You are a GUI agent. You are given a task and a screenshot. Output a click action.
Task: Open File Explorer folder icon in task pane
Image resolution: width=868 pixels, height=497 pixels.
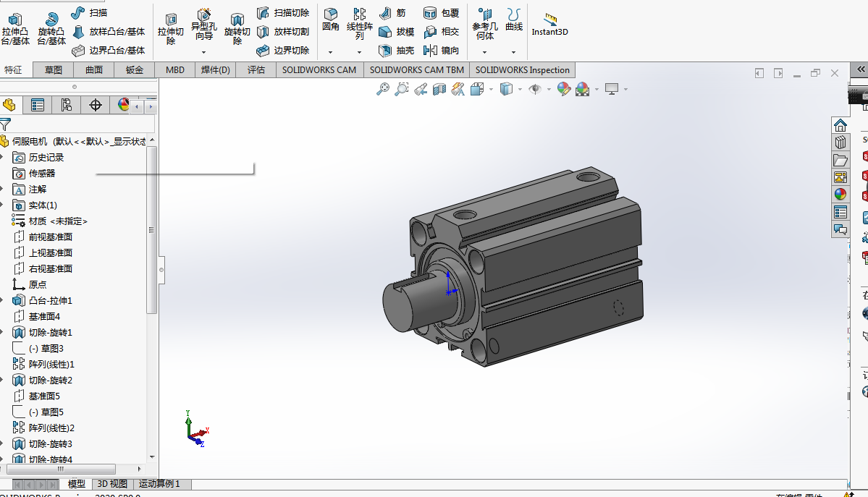click(x=840, y=160)
